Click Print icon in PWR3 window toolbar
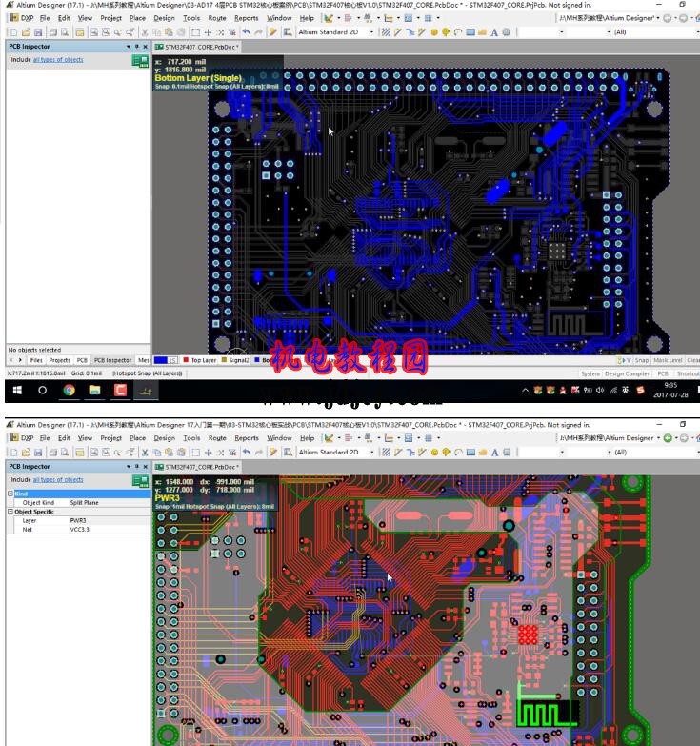This screenshot has height=746, width=700. coord(52,453)
